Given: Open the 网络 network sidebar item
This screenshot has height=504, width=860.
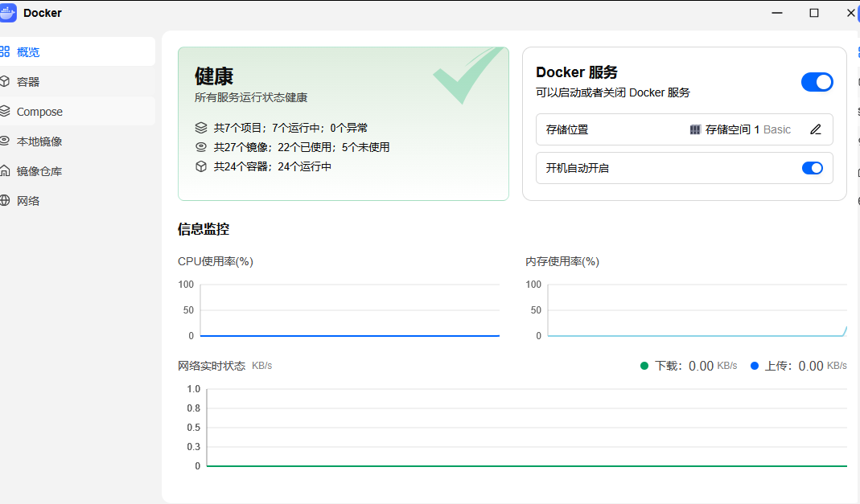Looking at the screenshot, I should click(76, 200).
